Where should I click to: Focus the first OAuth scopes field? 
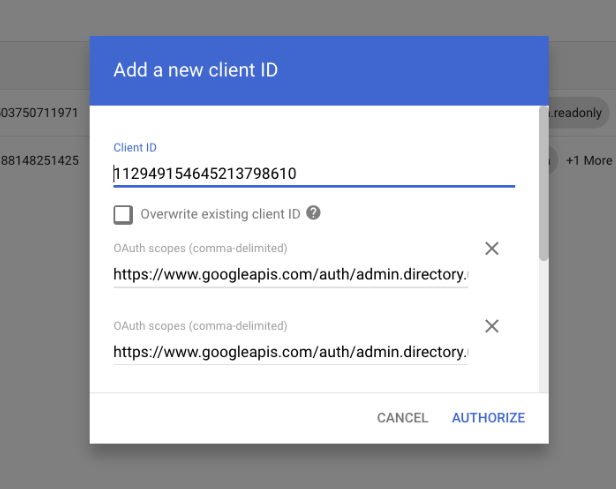point(291,274)
